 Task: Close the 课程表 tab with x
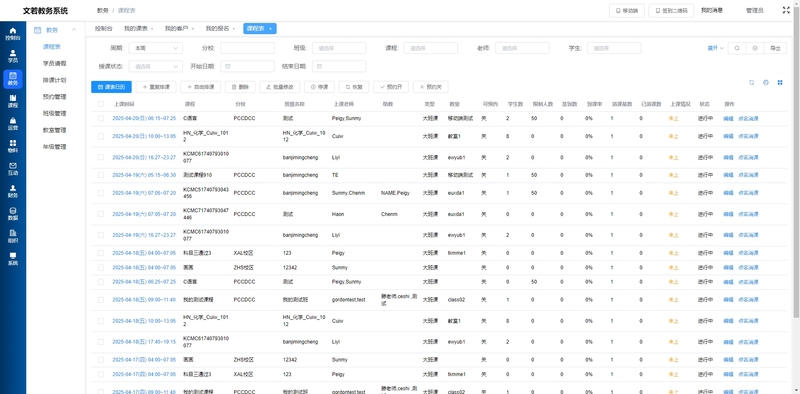(x=270, y=29)
